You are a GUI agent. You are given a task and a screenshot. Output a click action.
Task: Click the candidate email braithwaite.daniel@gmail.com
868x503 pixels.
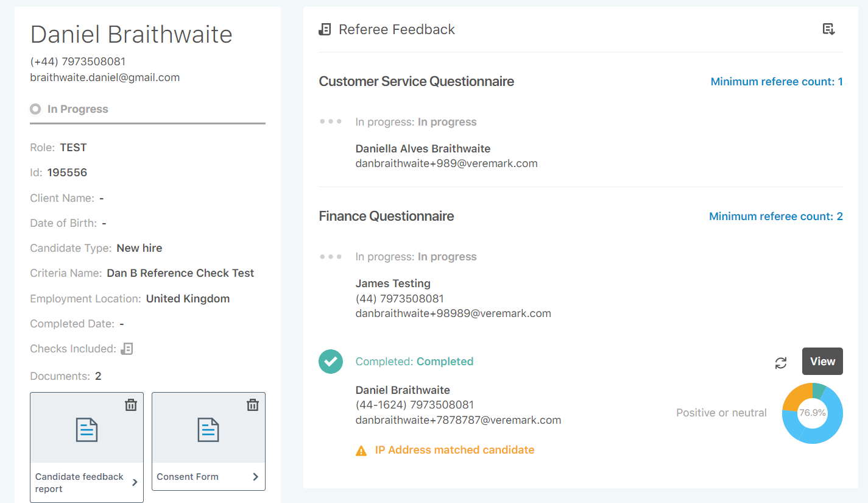point(105,77)
